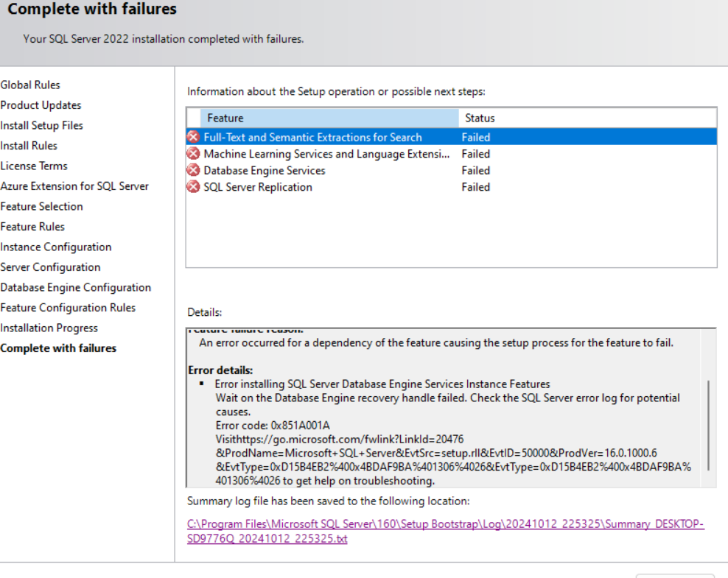Viewport: 728px width, 578px height.
Task: Click the error icon beside SQL Server Replication
Action: click(x=193, y=187)
